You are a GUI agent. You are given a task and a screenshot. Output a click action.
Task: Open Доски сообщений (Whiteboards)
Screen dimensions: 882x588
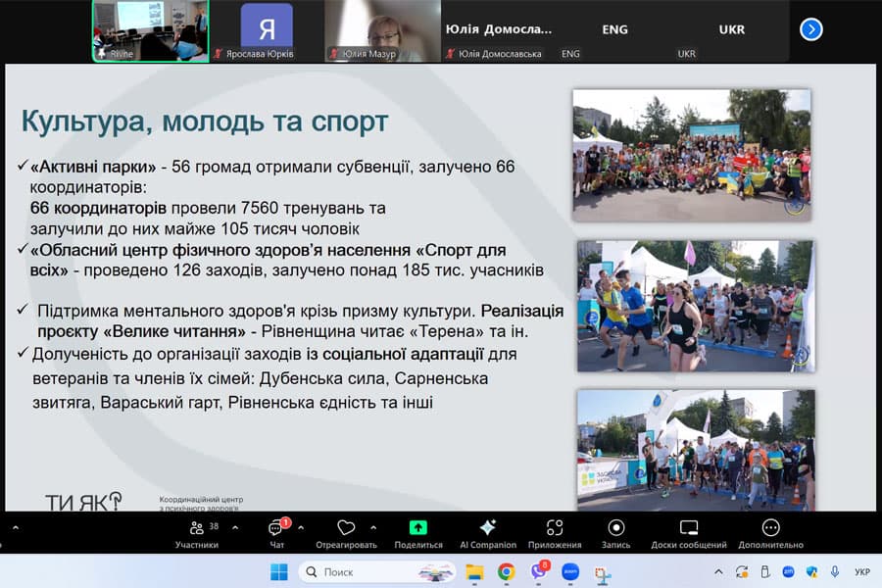[687, 526]
